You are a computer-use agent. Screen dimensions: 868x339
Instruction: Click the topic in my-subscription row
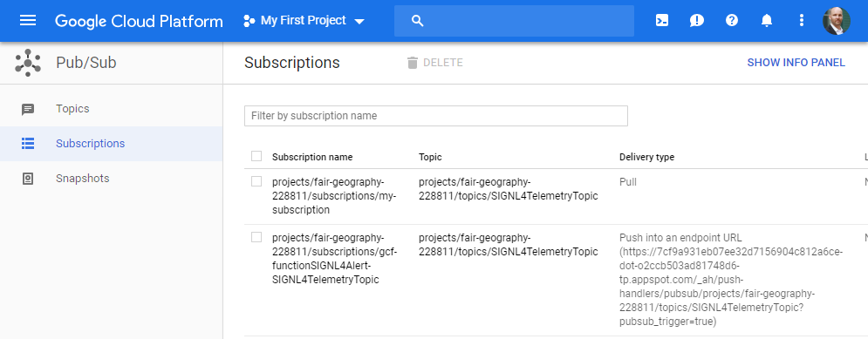[509, 188]
